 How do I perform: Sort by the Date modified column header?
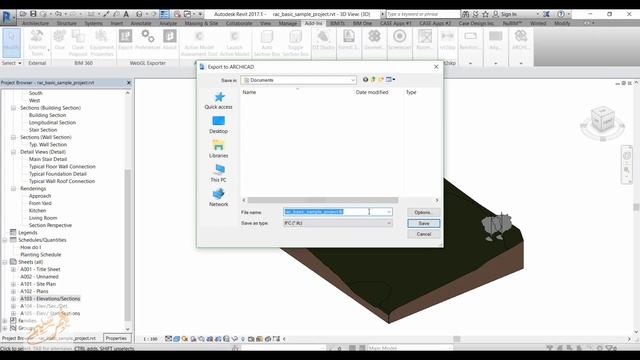[372, 92]
